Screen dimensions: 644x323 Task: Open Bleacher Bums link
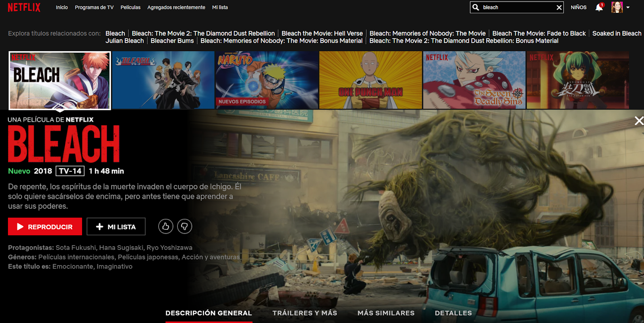(172, 41)
